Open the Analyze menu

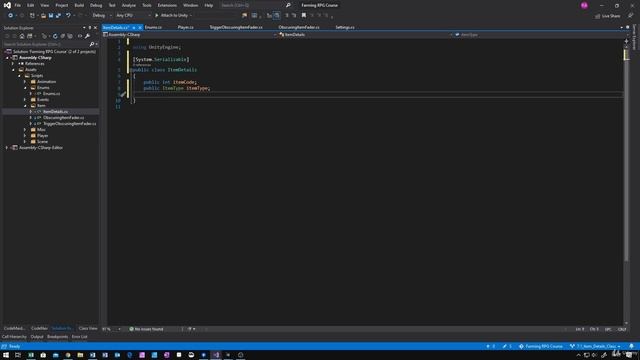coord(129,5)
